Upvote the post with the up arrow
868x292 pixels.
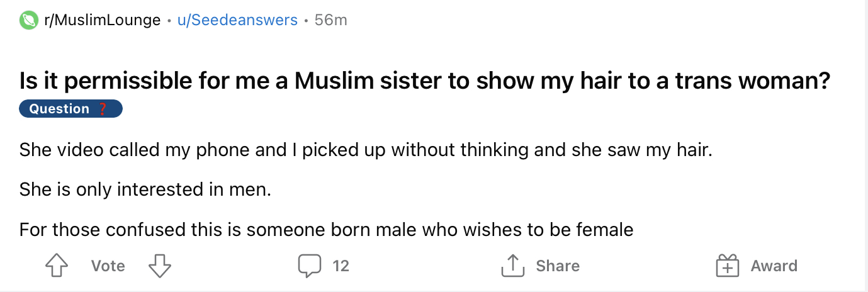tap(57, 266)
